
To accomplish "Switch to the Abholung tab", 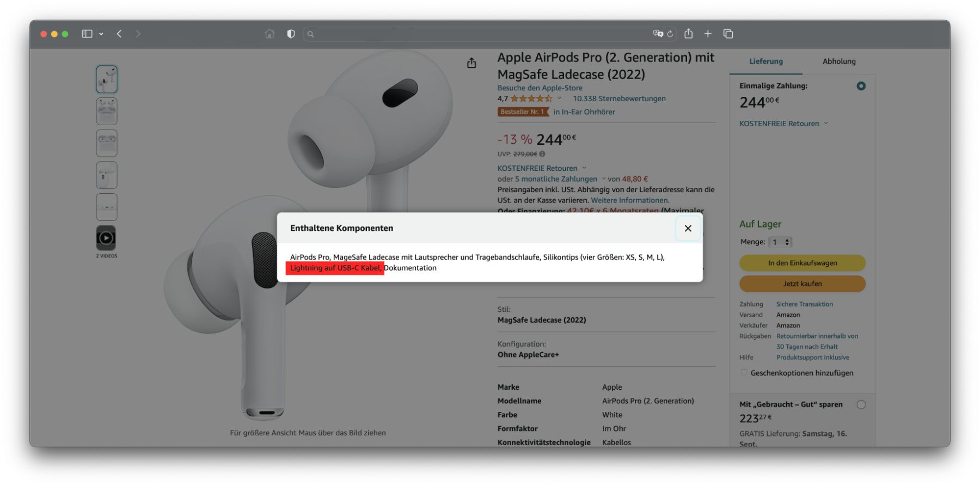I will [x=838, y=61].
